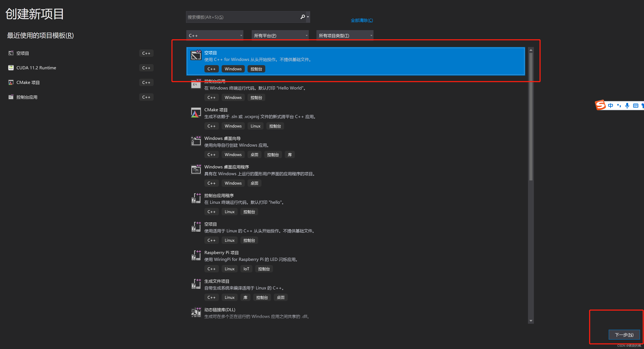Click the Linux tag under CMake 项目
644x349 pixels.
[256, 126]
